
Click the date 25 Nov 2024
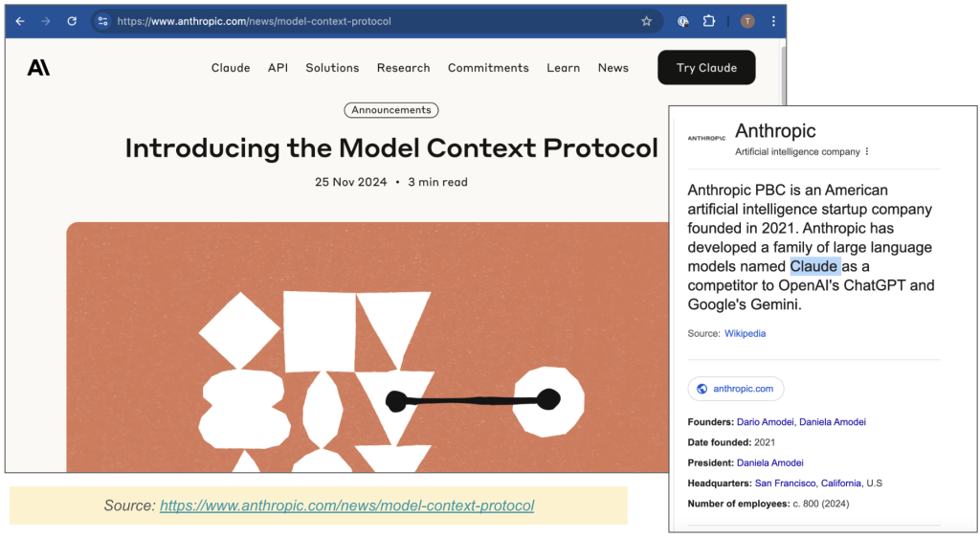point(350,182)
